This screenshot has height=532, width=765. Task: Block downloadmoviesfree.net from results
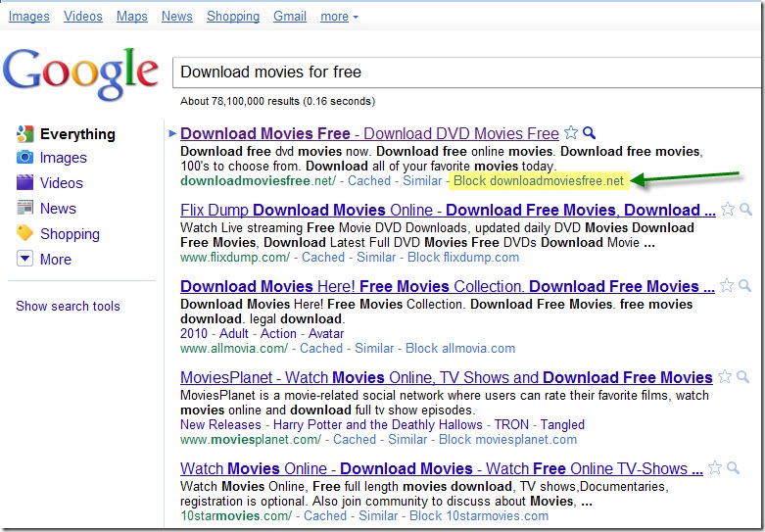539,180
